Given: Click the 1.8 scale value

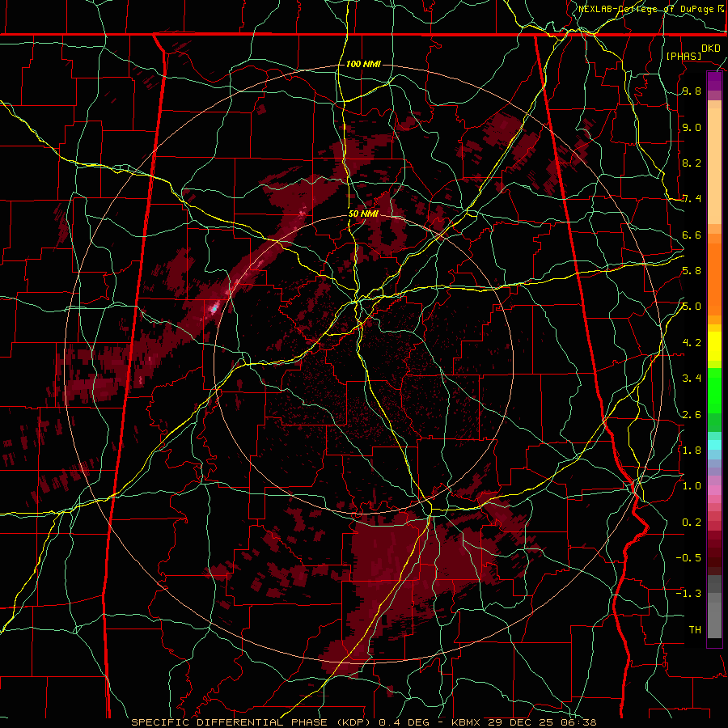Looking at the screenshot, I should [692, 451].
